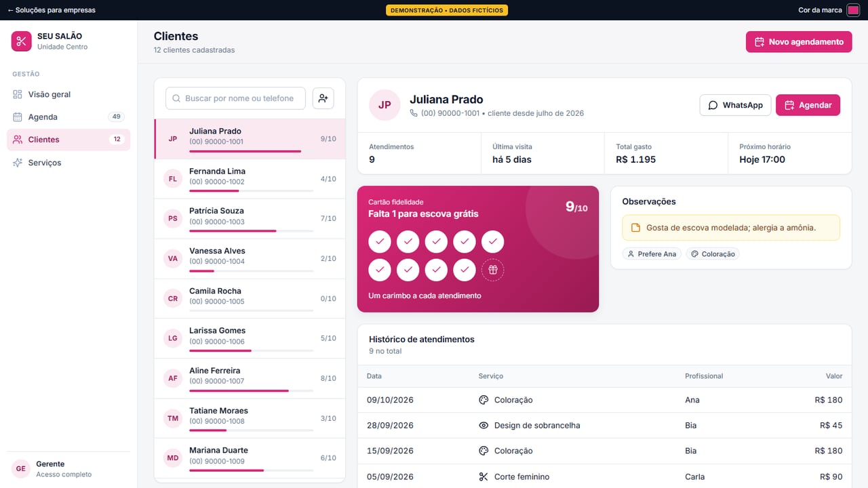Select Aline Ferreira in the client list
Image resolution: width=868 pixels, height=488 pixels.
[x=250, y=378]
